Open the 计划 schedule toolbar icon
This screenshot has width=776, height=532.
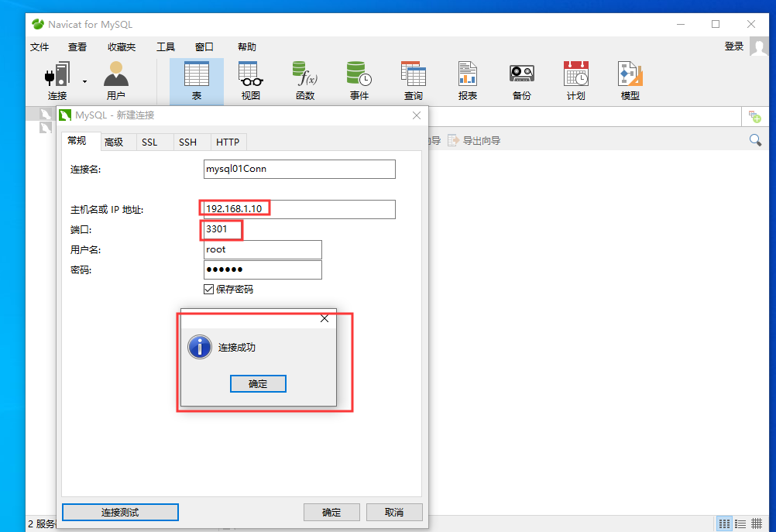tap(576, 81)
